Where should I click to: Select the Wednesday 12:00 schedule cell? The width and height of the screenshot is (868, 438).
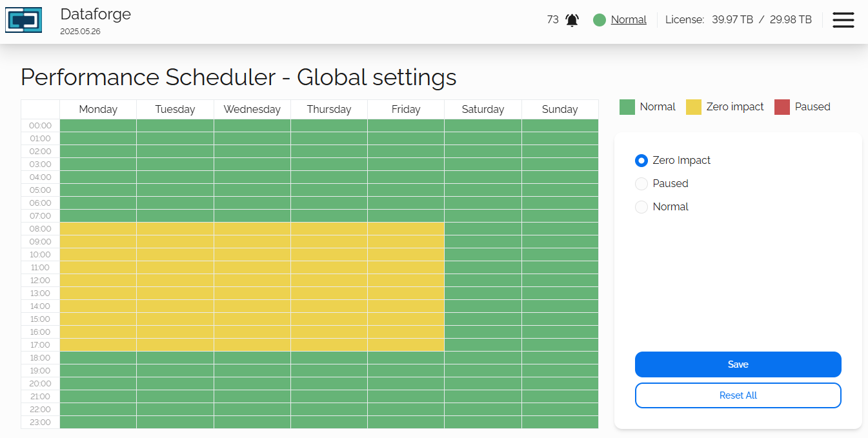click(x=252, y=281)
